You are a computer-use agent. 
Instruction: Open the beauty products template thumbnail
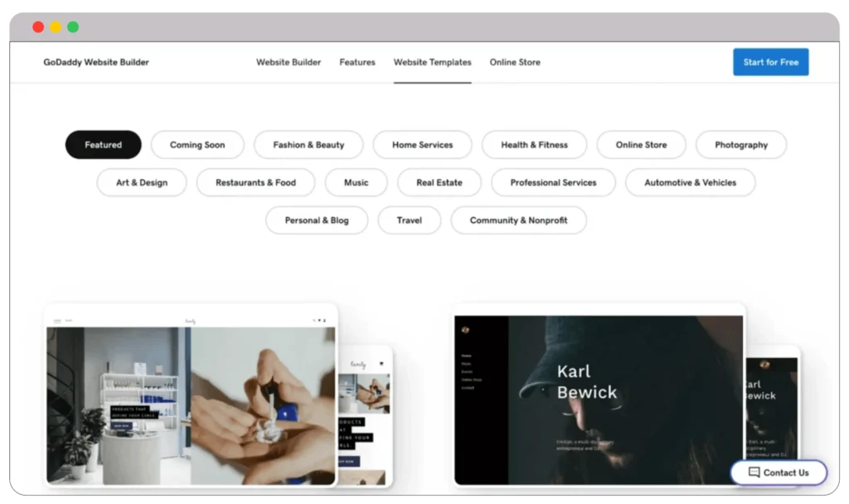tap(191, 403)
